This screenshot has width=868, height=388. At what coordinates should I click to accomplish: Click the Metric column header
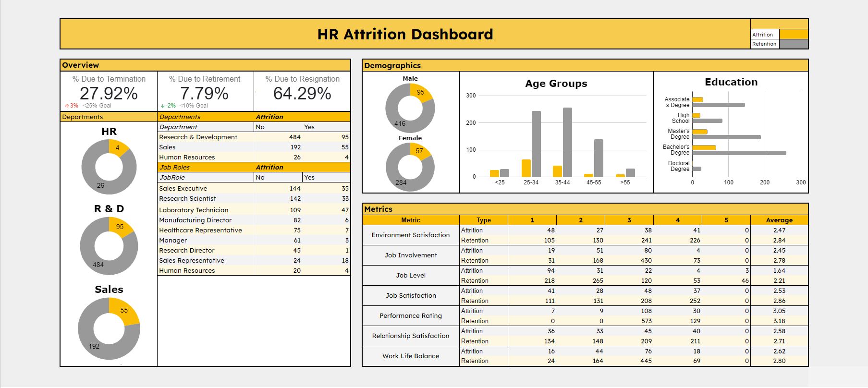point(411,220)
